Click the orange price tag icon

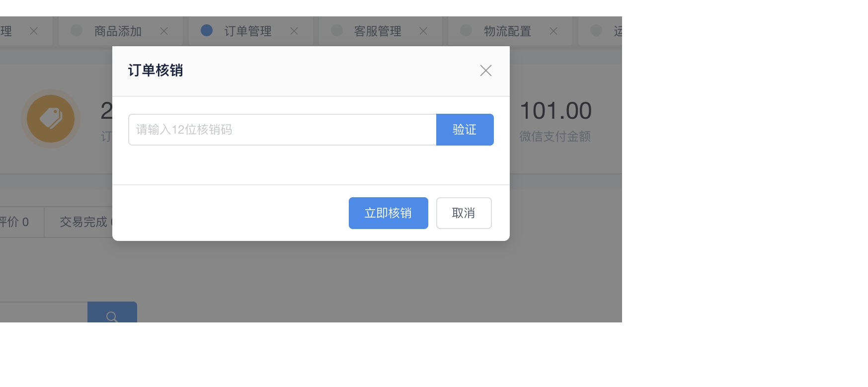tap(51, 119)
